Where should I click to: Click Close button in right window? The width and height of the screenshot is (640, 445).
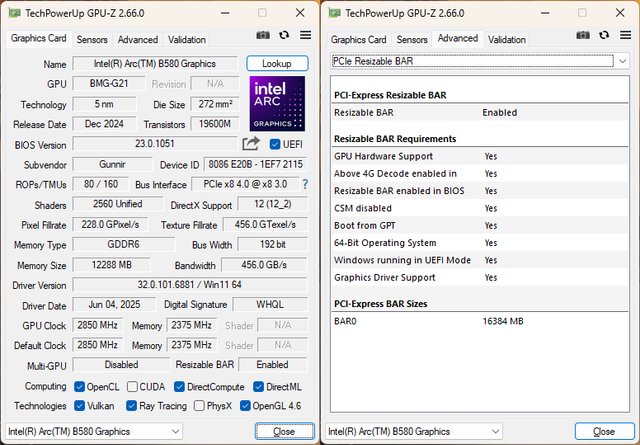click(x=604, y=432)
